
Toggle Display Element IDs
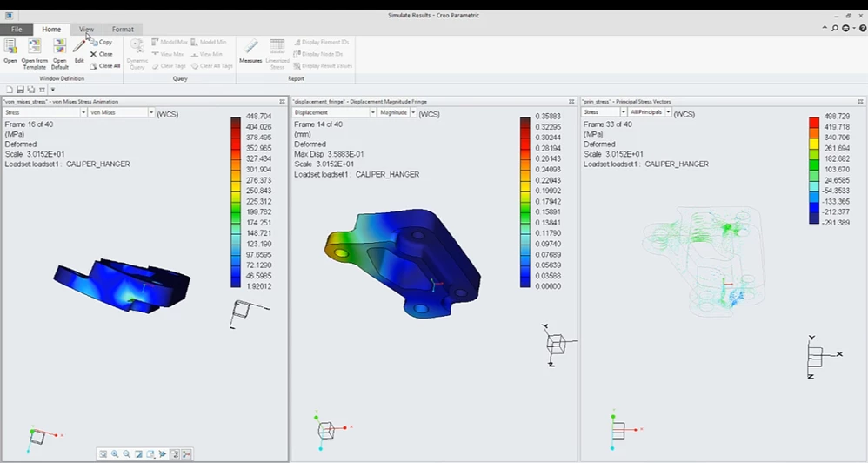pos(321,42)
